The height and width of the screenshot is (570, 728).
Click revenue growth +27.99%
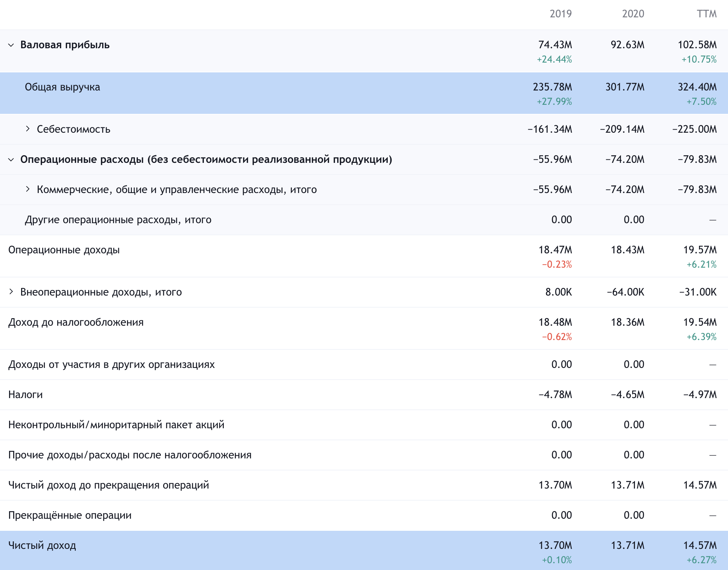(x=554, y=102)
